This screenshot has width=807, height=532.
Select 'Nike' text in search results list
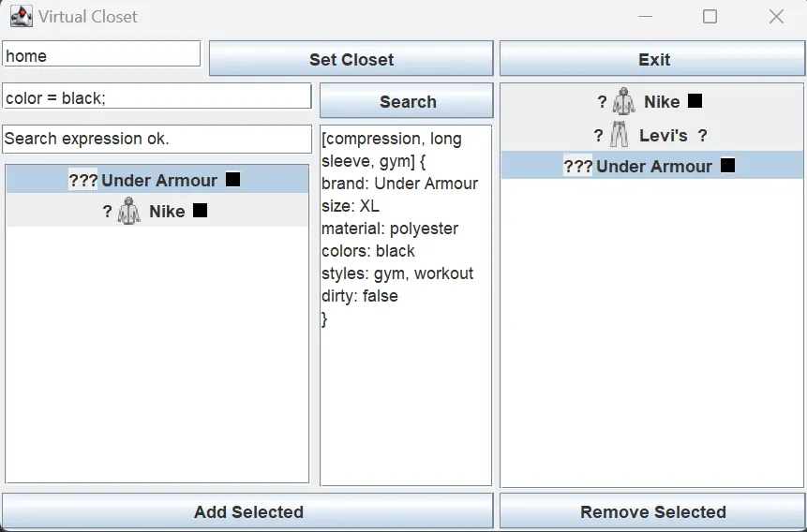[x=167, y=211]
